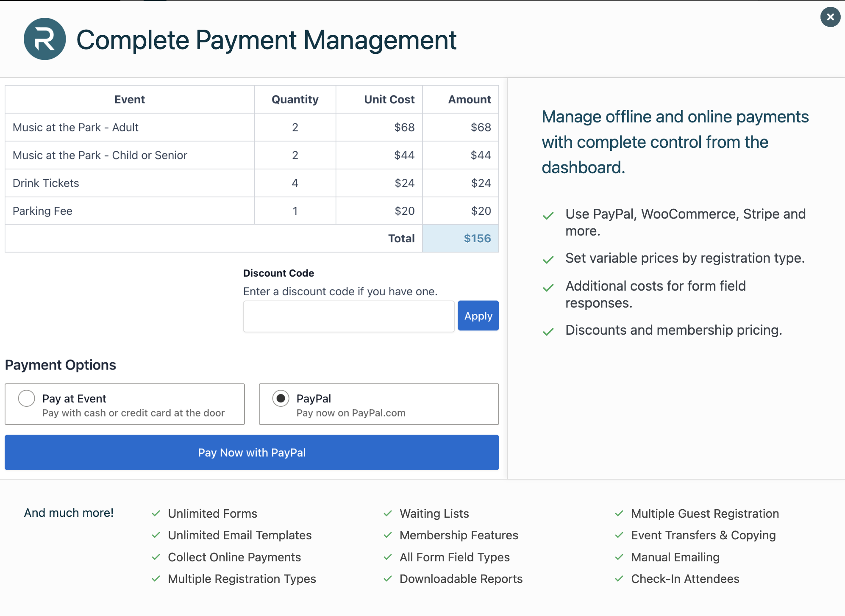Click checkmark beside Check-In Attendees
845x616 pixels.
619,578
